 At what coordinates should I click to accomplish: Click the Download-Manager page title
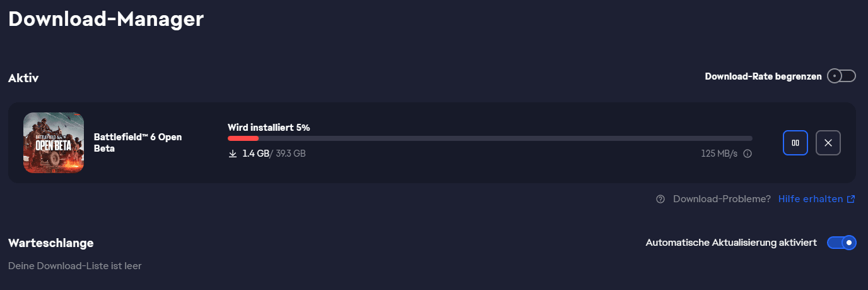105,18
